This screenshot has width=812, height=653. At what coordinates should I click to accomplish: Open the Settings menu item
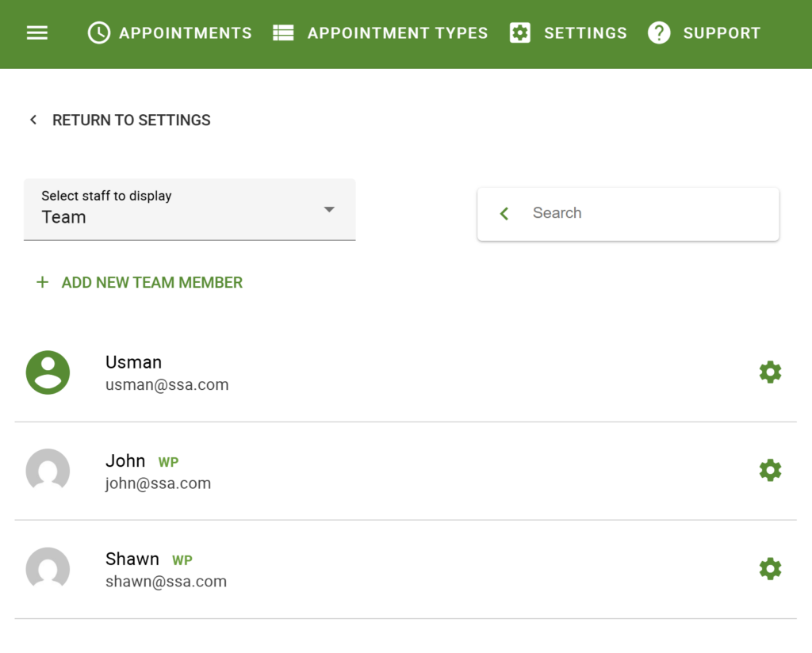pyautogui.click(x=568, y=33)
